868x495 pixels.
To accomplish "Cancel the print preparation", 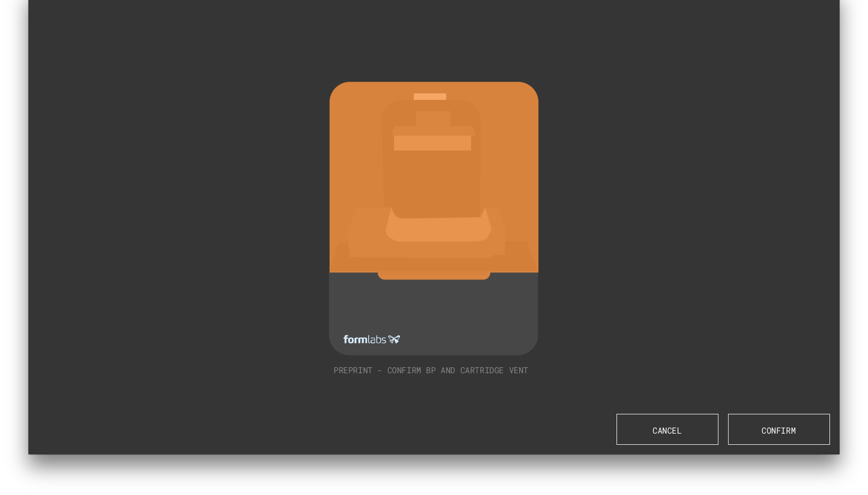I will coord(667,430).
